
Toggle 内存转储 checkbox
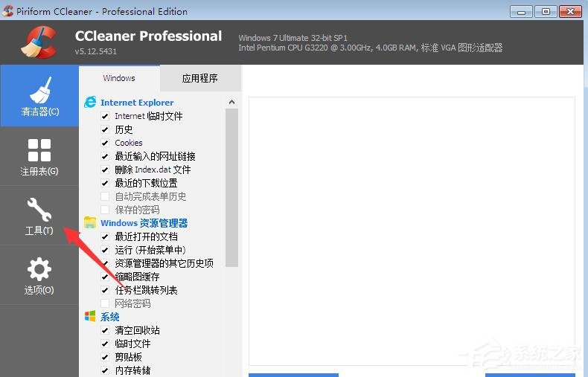[105, 370]
